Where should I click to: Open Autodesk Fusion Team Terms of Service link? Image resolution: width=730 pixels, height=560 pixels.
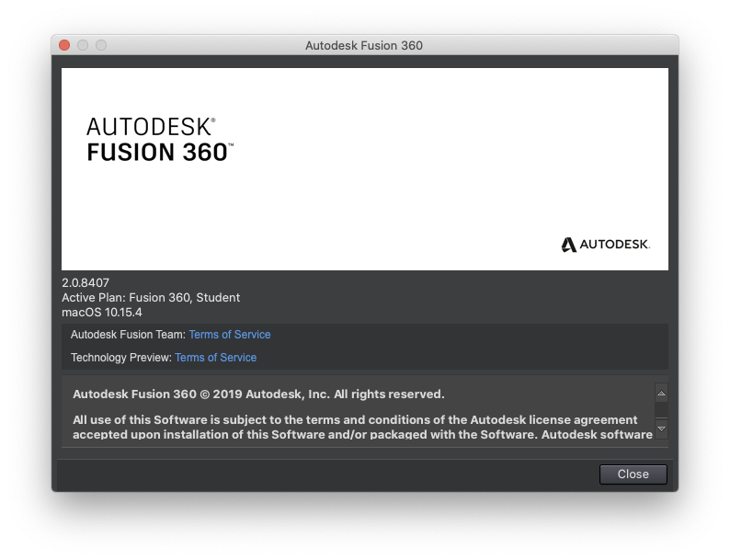(230, 334)
